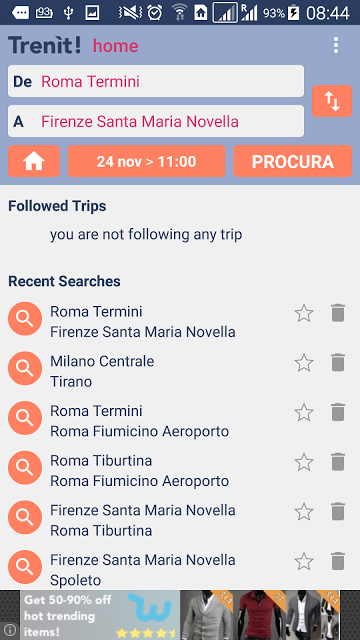Toggle star on Firenze to Roma Tiburtina
360x640 pixels.
pyautogui.click(x=304, y=512)
